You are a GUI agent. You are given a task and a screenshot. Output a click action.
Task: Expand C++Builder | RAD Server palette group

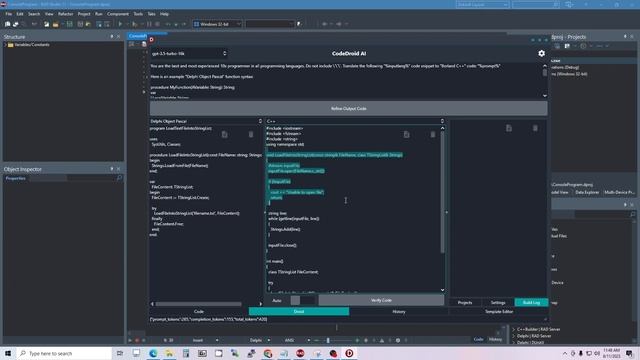point(513,329)
